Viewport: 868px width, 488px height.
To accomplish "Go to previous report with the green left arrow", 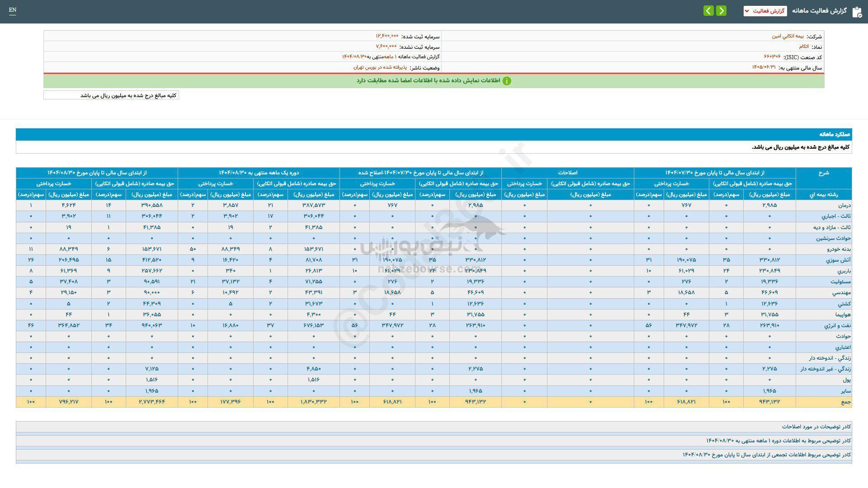I will (708, 10).
